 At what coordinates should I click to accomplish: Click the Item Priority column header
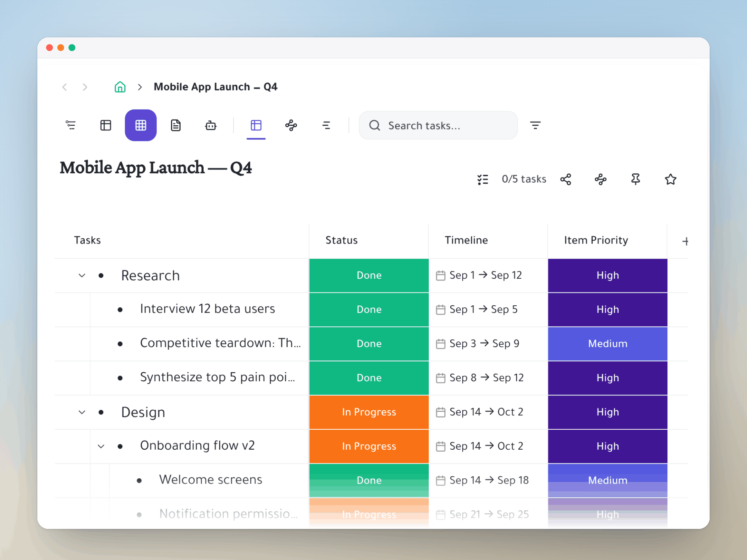(596, 240)
